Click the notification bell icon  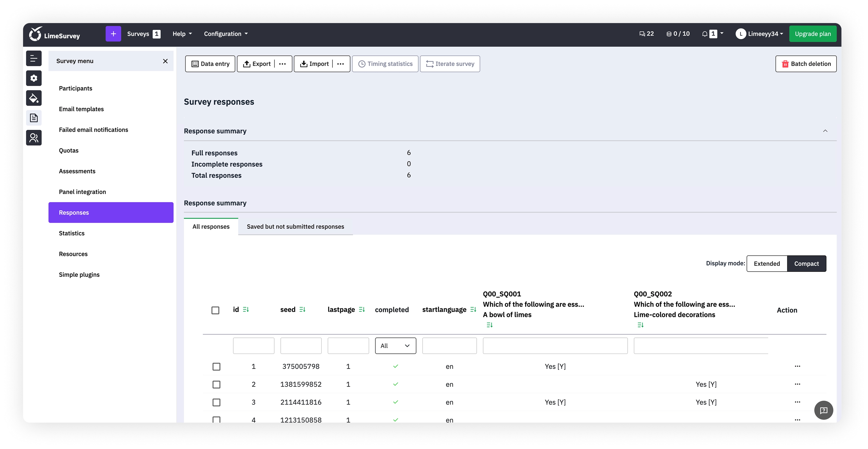coord(705,34)
